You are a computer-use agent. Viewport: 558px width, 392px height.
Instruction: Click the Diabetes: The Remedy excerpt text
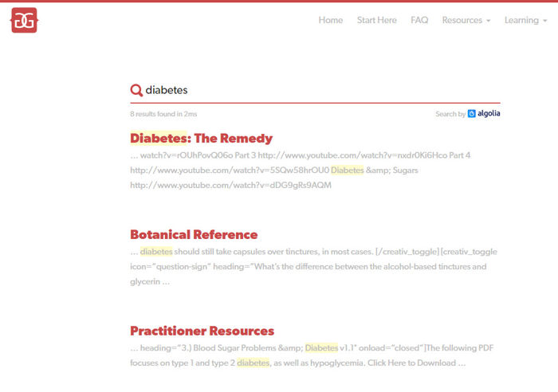301,171
